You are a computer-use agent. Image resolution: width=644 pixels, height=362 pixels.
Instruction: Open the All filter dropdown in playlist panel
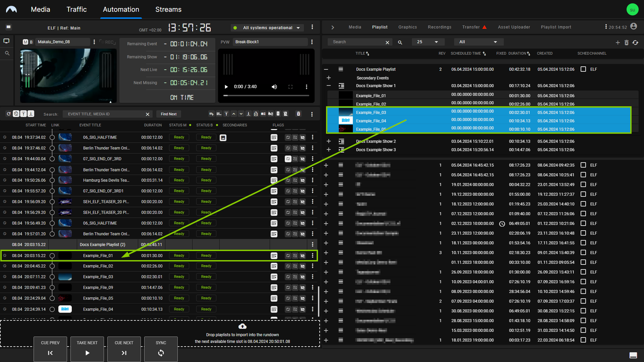coord(478,42)
